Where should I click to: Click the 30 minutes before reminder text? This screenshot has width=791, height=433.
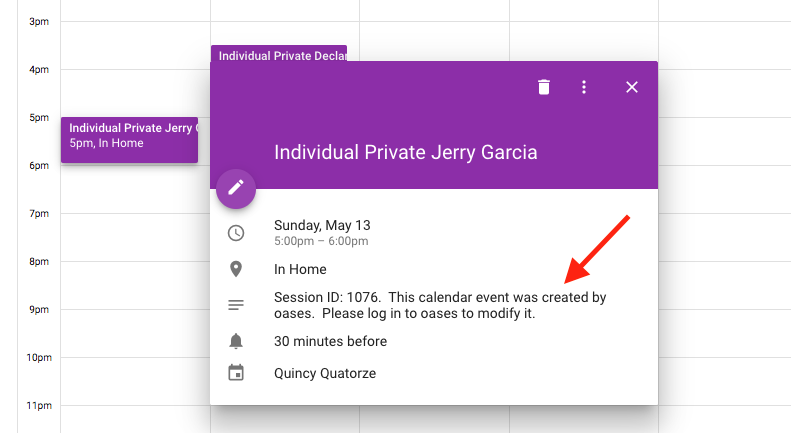[330, 342]
